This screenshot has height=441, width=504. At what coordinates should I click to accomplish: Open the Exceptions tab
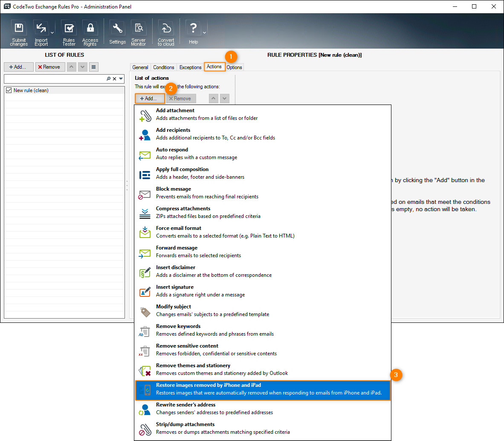190,67
